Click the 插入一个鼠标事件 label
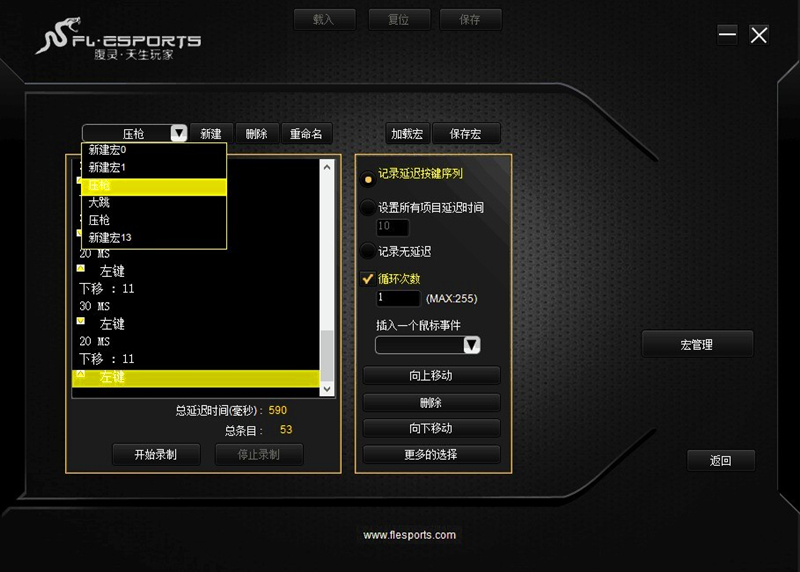This screenshot has height=572, width=800. coord(418,326)
